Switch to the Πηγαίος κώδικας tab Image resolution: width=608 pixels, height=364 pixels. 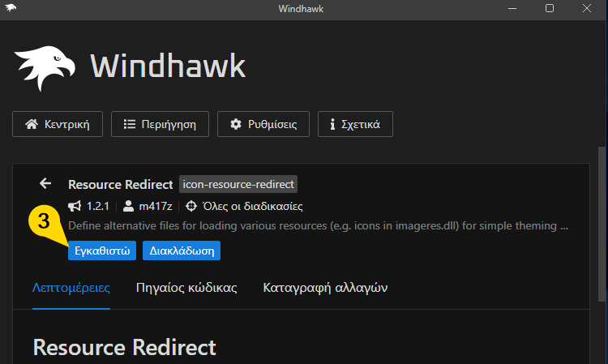point(186,288)
